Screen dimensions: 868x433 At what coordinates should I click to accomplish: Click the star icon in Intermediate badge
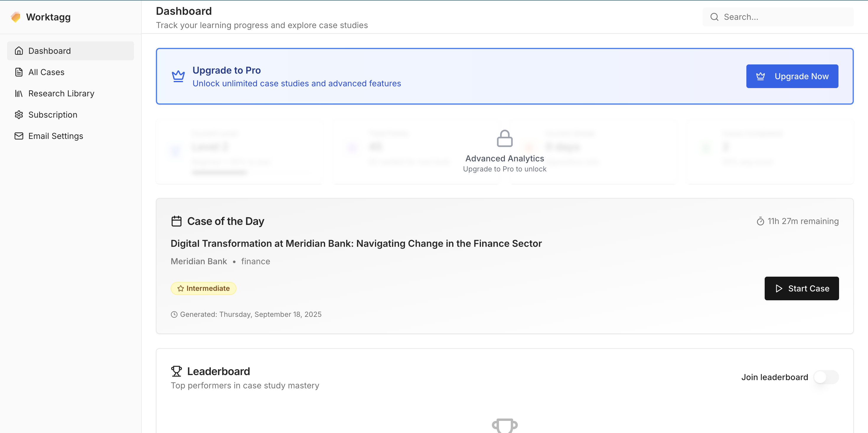(181, 288)
